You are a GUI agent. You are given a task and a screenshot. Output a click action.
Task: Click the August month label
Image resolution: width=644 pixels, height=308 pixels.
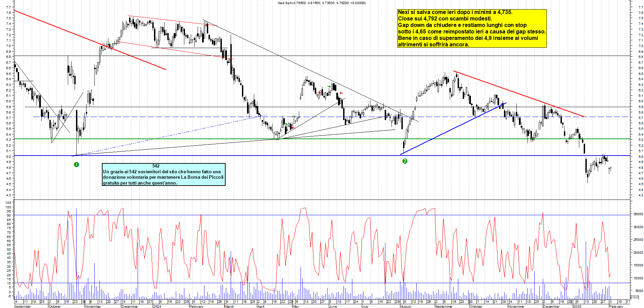406,306
